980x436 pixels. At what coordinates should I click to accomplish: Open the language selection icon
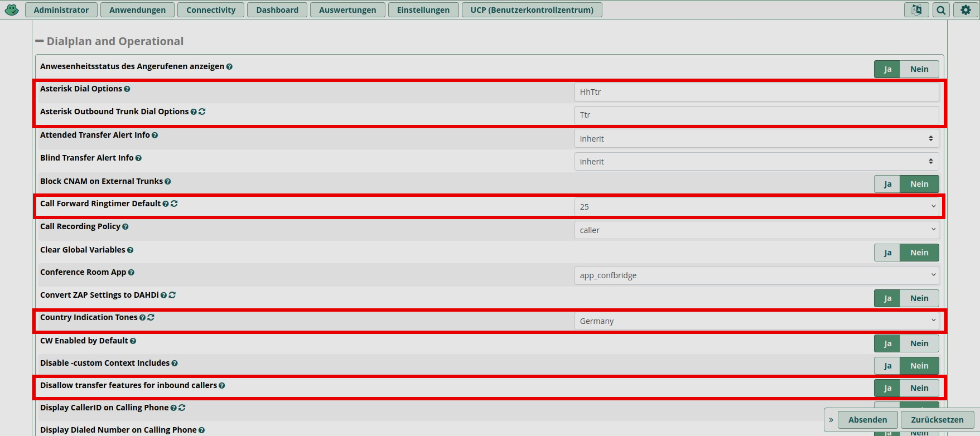point(916,10)
